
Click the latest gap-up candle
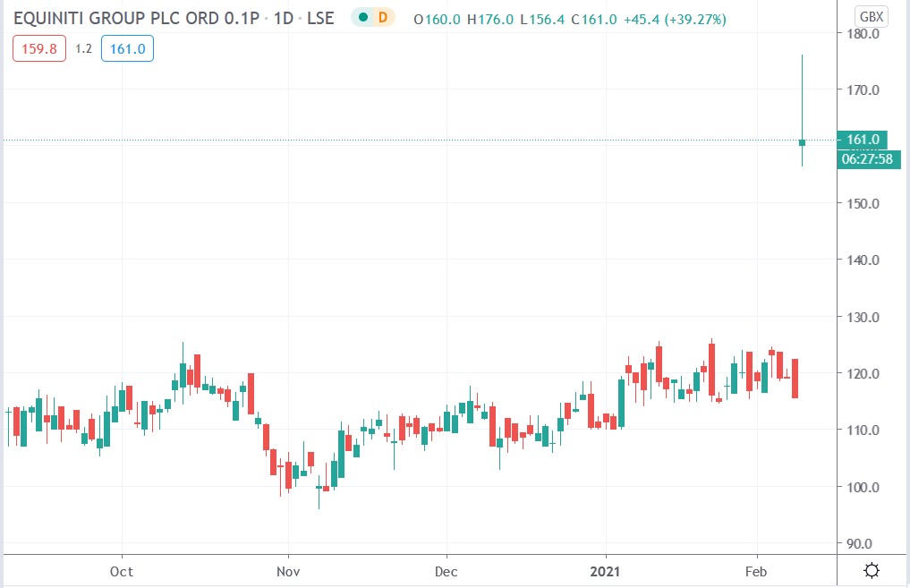(802, 142)
